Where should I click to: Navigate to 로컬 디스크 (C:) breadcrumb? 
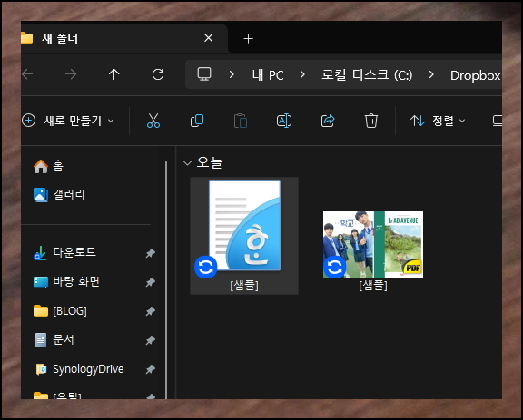coord(367,74)
